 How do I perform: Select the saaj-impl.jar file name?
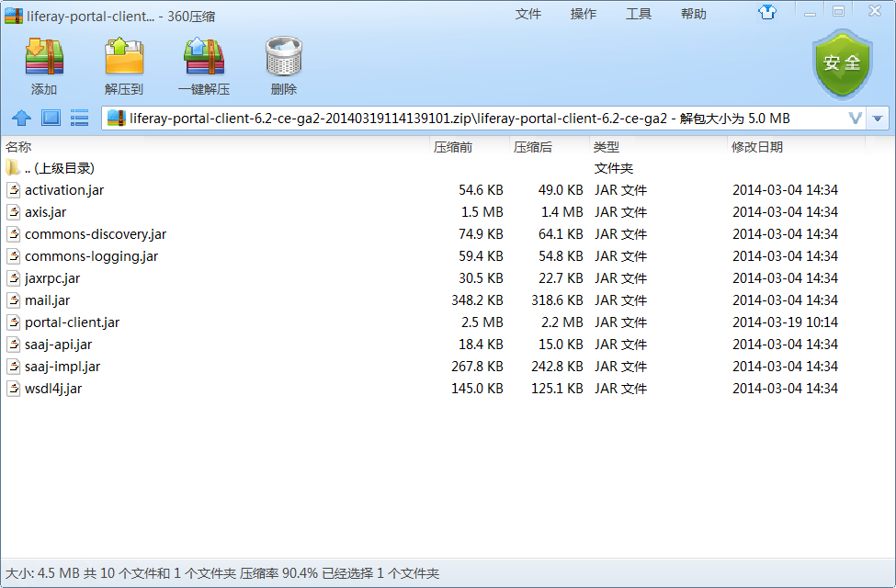[x=62, y=367]
